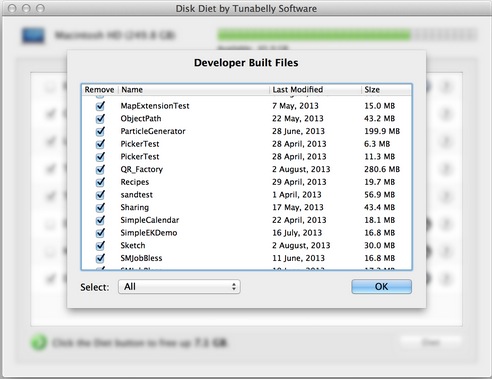
Task: Select the Recipes file name
Action: click(135, 182)
